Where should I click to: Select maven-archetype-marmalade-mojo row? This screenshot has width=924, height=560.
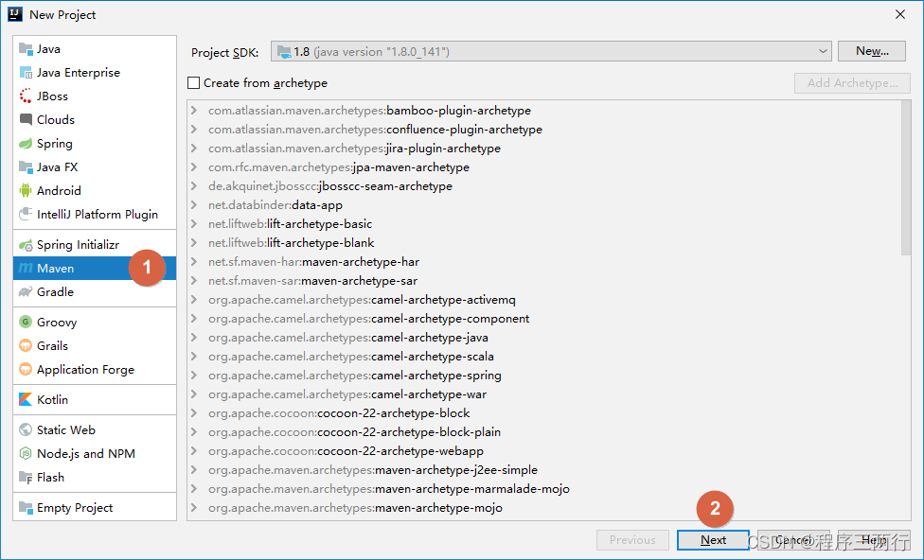tap(544, 489)
